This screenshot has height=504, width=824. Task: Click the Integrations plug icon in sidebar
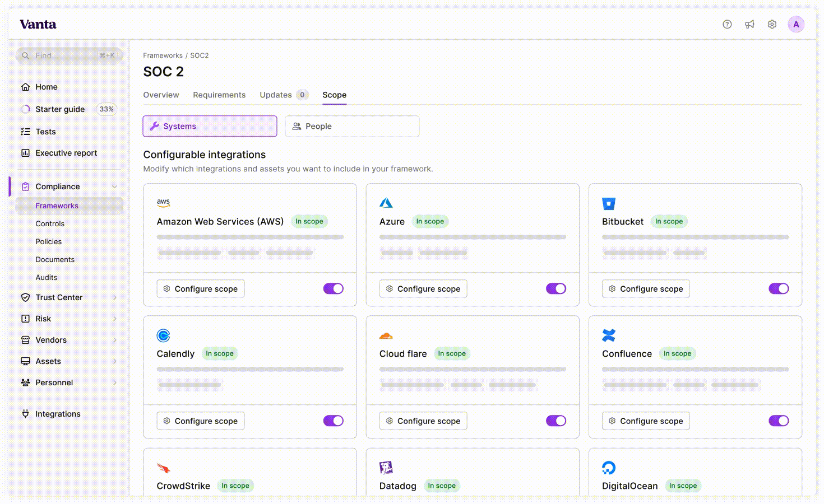pos(25,414)
